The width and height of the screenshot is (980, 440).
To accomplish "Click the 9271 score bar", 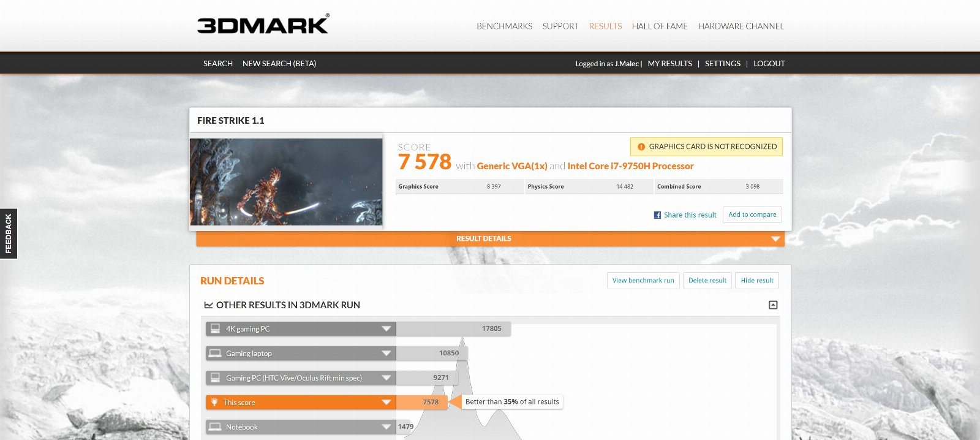I will 427,378.
